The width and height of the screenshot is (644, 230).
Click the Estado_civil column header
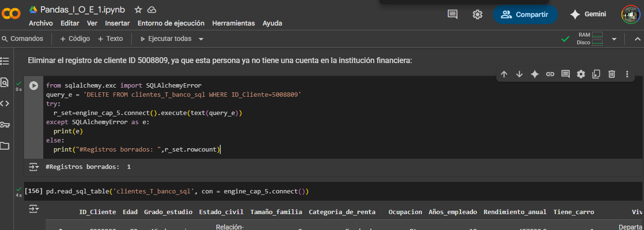coord(221,212)
